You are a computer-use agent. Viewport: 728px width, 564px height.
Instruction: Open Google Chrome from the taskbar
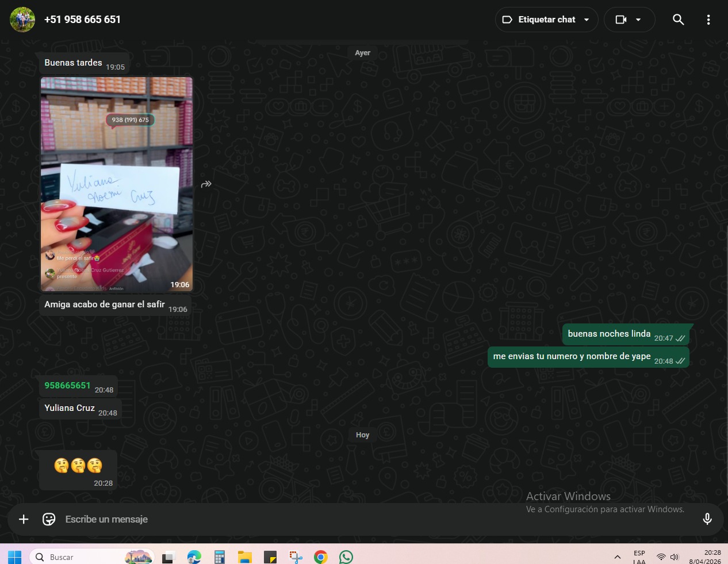(x=320, y=557)
